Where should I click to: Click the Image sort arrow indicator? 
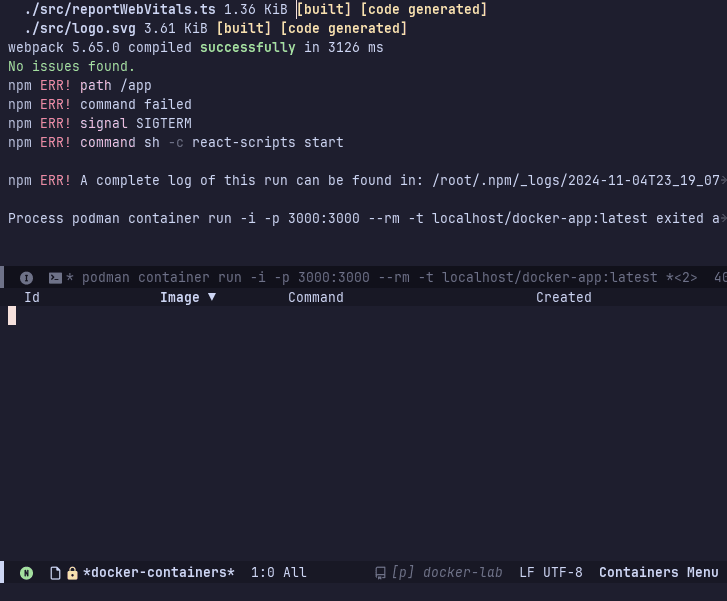pos(212,297)
